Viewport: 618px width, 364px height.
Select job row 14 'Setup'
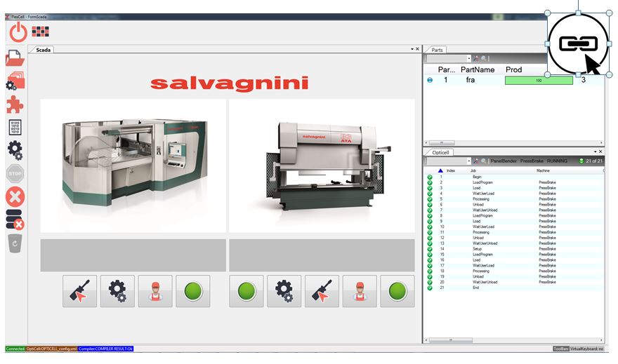pos(514,249)
